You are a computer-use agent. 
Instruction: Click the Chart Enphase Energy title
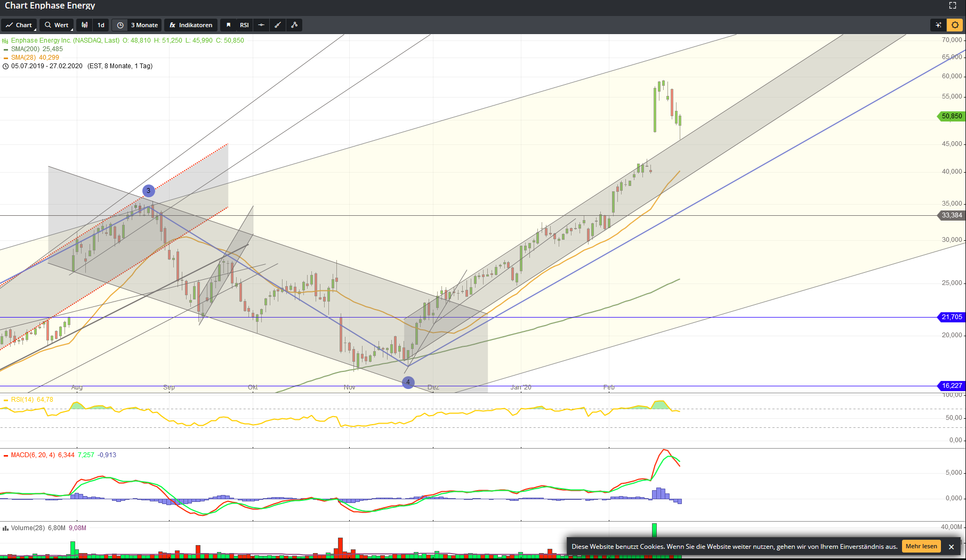(x=50, y=5)
